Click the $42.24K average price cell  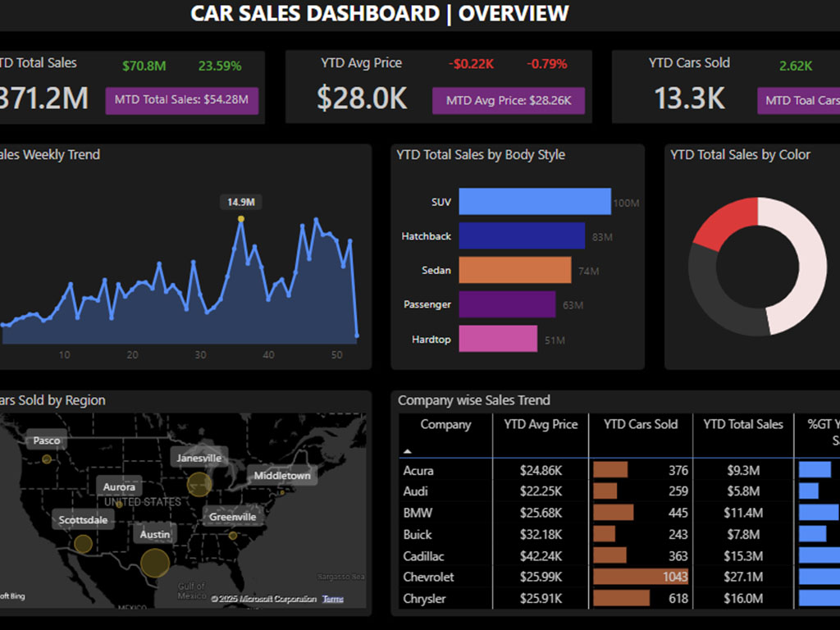click(541, 556)
